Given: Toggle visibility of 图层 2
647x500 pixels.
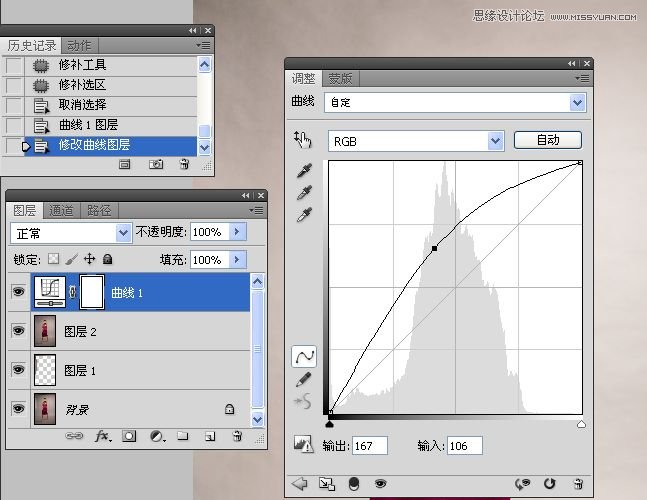Looking at the screenshot, I should pos(18,331).
